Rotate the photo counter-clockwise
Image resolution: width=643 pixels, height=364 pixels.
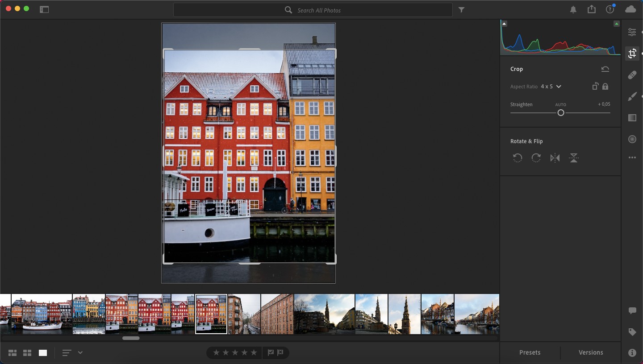[517, 158]
